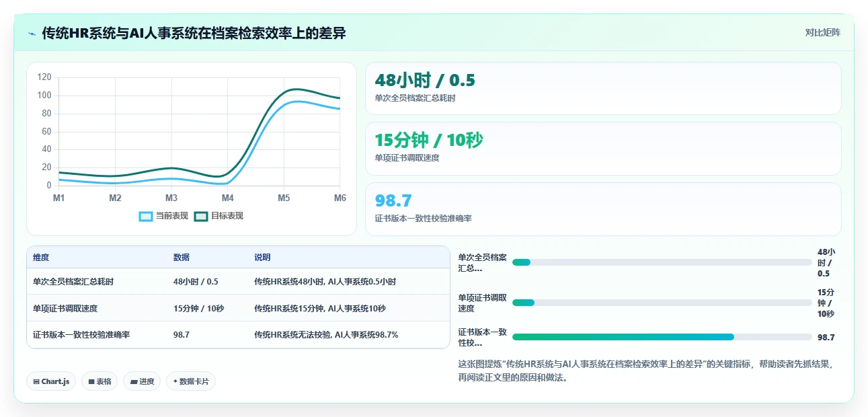Image resolution: width=868 pixels, height=417 pixels.
Task: Click progress label 单次全员档案汇总…
Action: pos(482,262)
